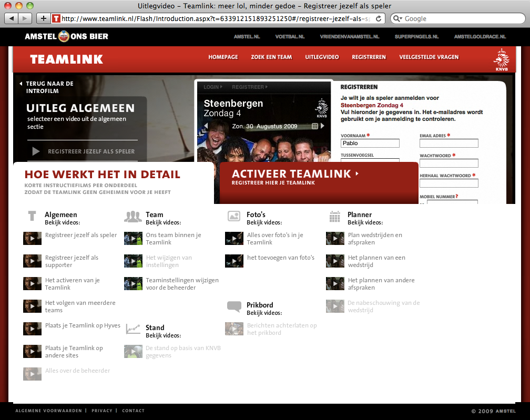Open video het toevoegen van foto's

[281, 258]
